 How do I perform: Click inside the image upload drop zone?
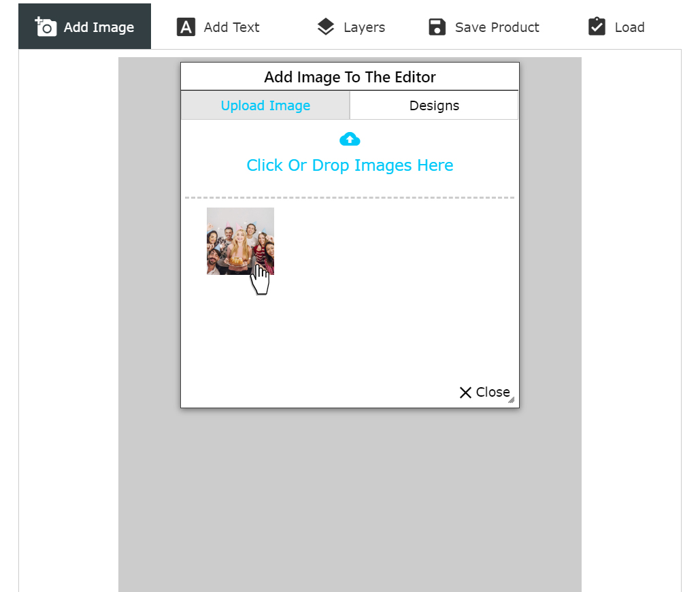[350, 153]
